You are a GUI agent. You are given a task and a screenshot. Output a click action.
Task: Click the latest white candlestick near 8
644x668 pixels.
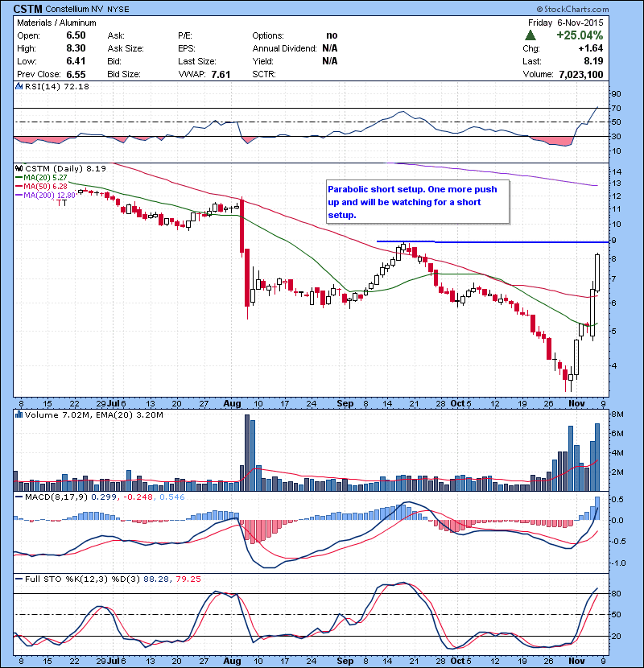pyautogui.click(x=597, y=273)
